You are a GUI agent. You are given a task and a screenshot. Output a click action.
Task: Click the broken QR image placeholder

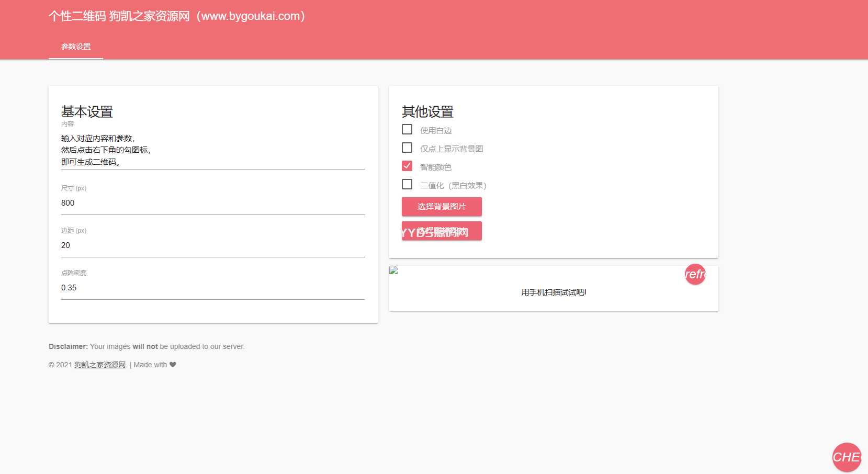394,270
